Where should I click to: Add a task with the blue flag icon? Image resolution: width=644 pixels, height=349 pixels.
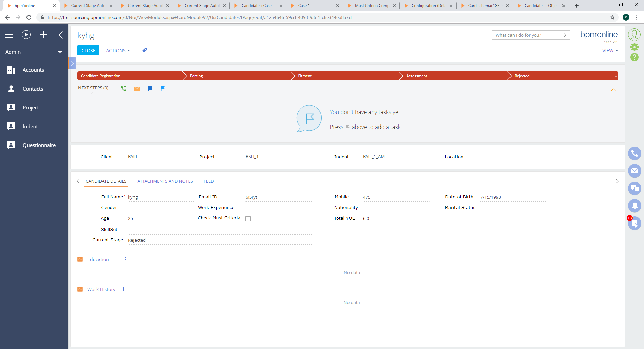[x=163, y=89]
